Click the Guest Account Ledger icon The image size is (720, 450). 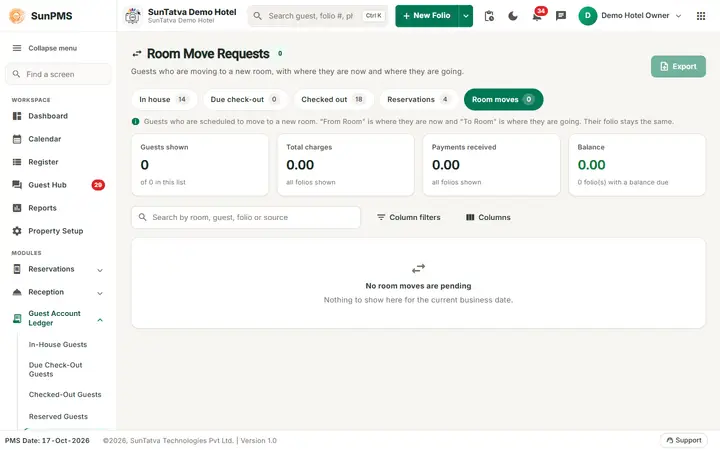17,318
